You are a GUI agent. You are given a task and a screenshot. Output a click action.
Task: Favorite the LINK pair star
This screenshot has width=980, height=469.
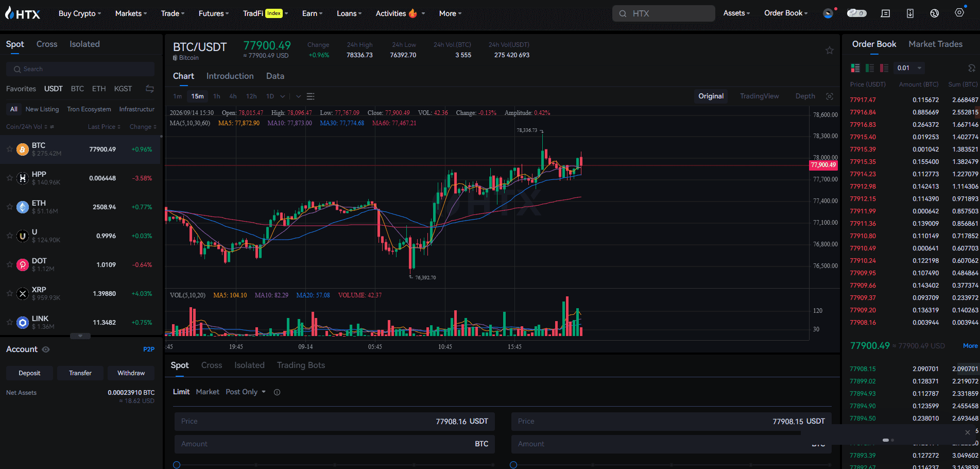9,322
